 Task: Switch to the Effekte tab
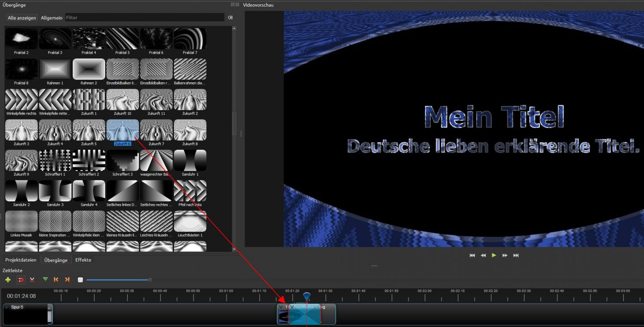(x=83, y=260)
